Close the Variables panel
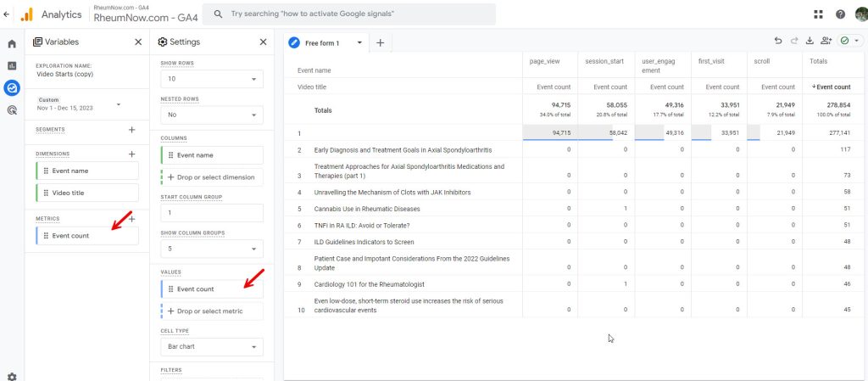 138,42
